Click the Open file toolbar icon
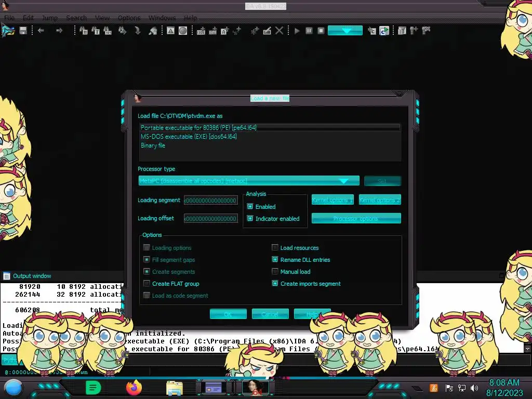Image resolution: width=532 pixels, height=399 pixels. tap(8, 31)
